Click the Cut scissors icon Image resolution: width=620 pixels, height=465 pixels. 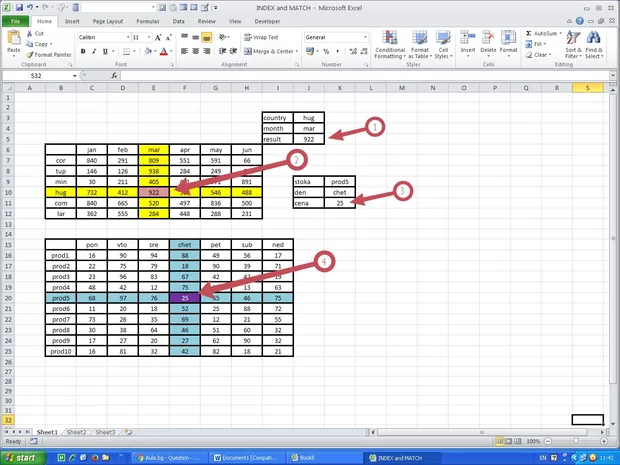click(x=30, y=34)
